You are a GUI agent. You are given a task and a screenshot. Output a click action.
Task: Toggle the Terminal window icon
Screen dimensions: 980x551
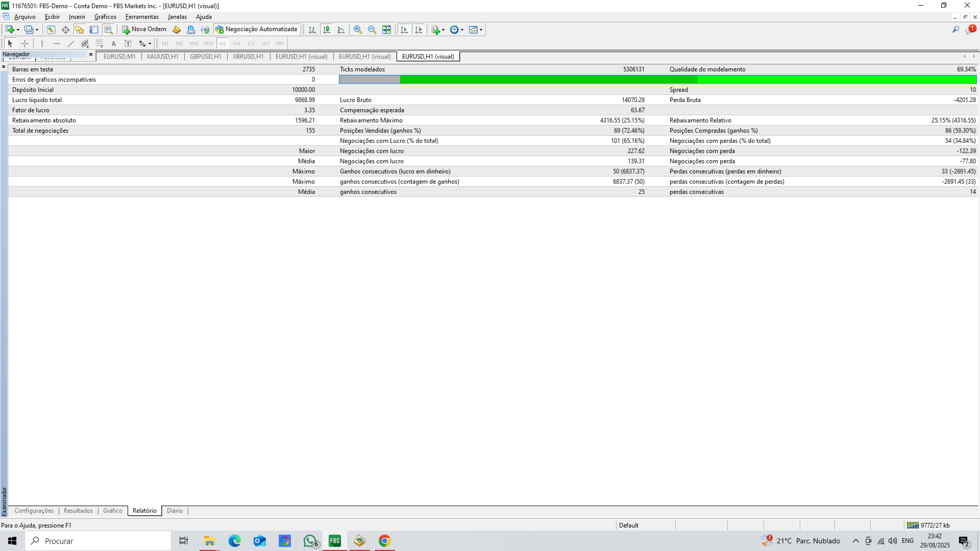pyautogui.click(x=94, y=30)
